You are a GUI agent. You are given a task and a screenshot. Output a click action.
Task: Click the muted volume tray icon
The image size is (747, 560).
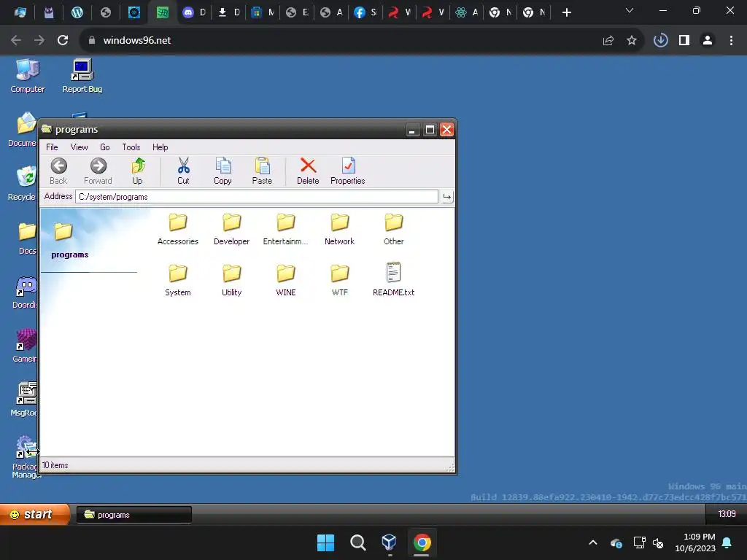[659, 542]
